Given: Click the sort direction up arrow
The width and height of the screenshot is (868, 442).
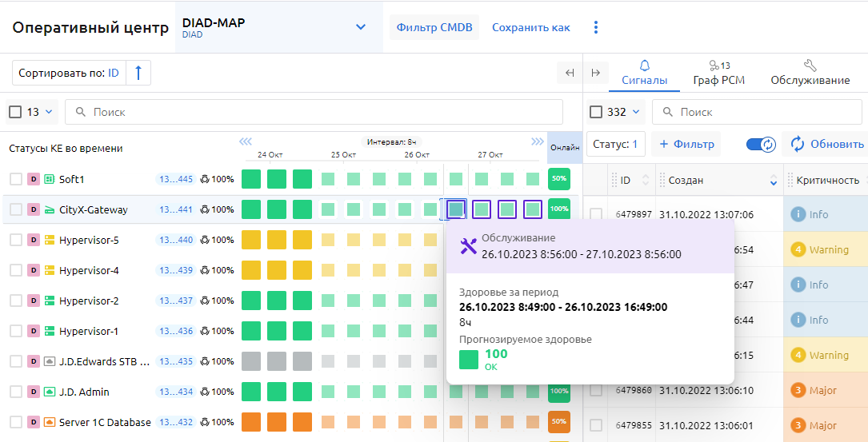Looking at the screenshot, I should (x=138, y=73).
